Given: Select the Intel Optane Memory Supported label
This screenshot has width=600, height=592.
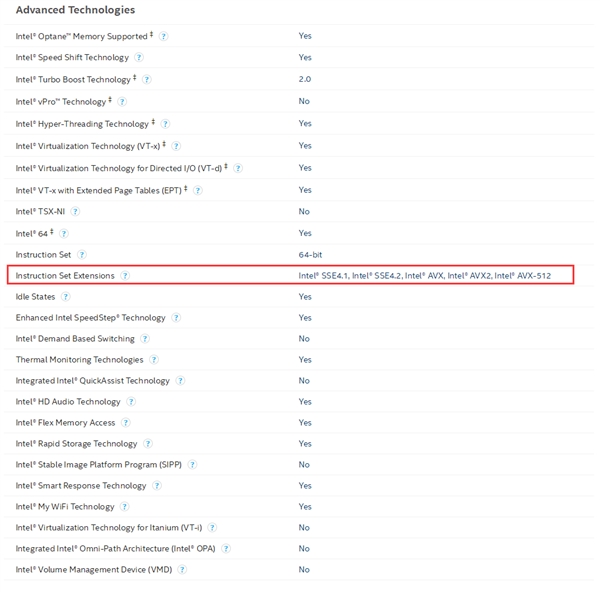Looking at the screenshot, I should coord(82,36).
